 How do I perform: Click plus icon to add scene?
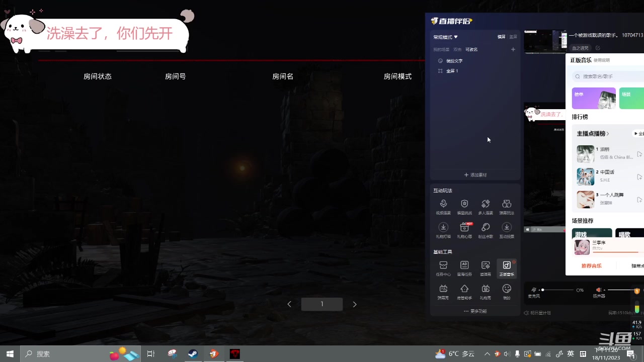click(513, 49)
